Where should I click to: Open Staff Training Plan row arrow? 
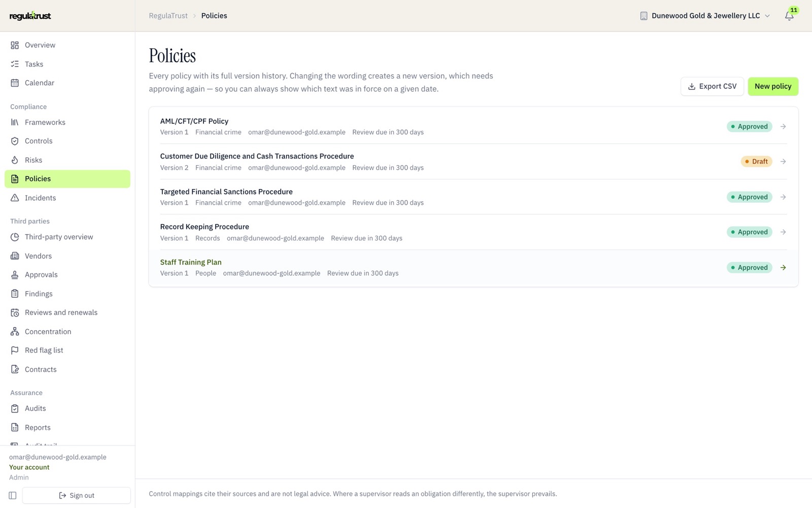783,268
